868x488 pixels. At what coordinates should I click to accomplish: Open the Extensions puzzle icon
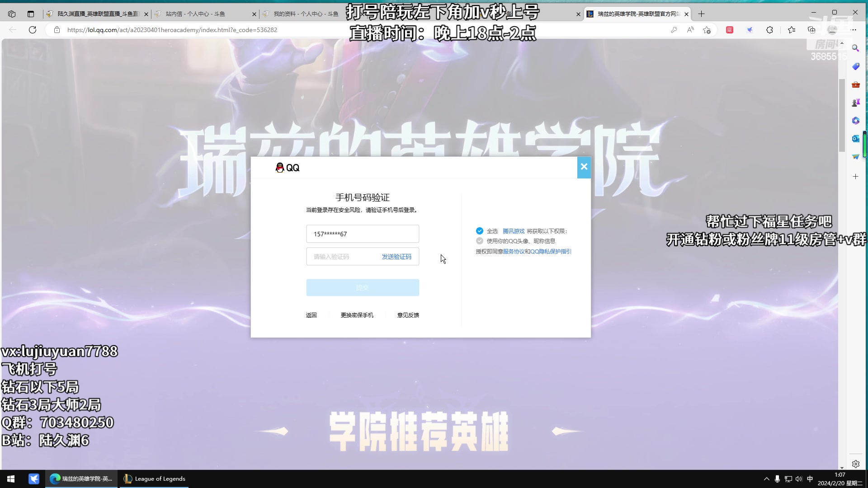click(x=769, y=30)
